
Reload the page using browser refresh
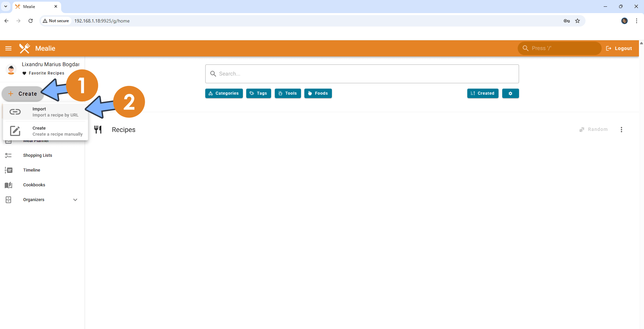[x=31, y=21]
